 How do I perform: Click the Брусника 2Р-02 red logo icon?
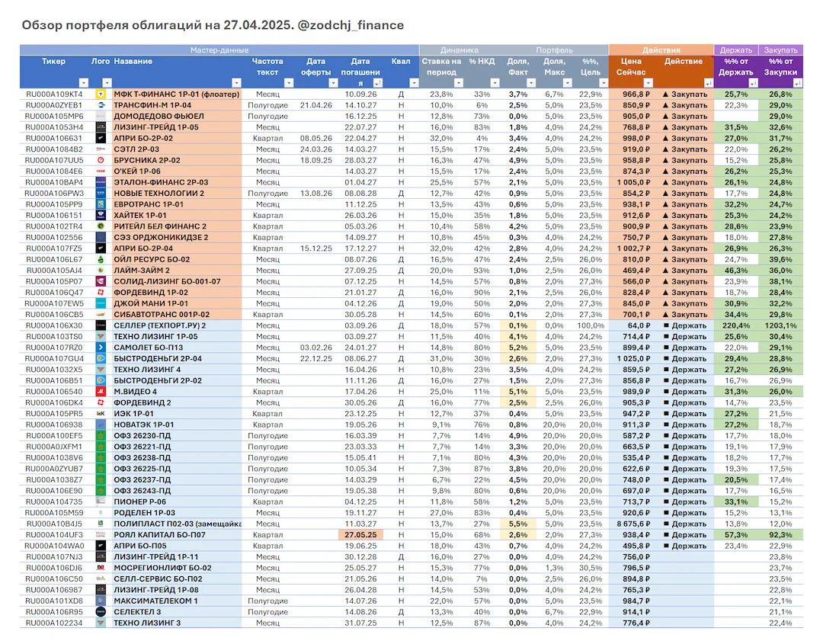(x=101, y=161)
